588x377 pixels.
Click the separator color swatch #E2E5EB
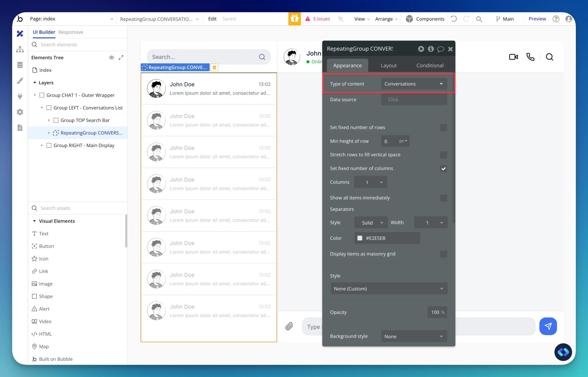click(x=360, y=238)
